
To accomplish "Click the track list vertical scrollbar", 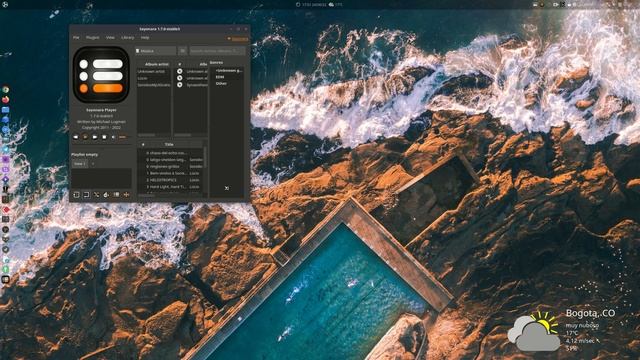I will click(205, 157).
